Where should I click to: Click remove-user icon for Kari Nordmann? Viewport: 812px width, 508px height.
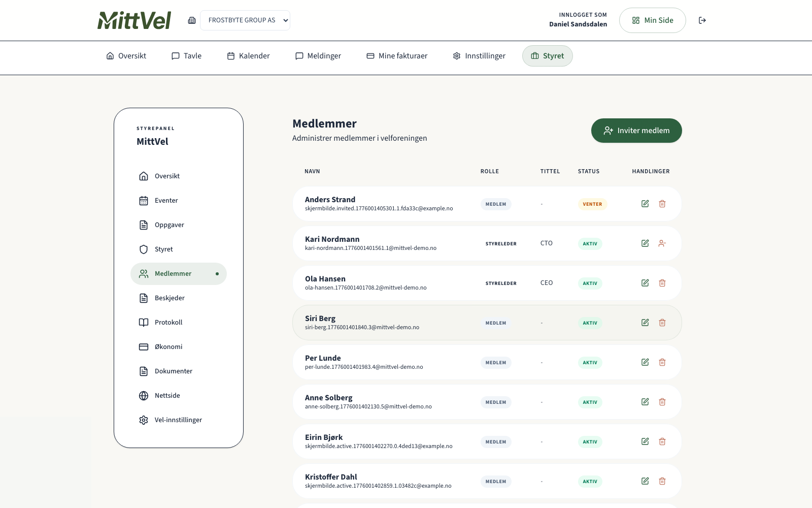click(662, 243)
